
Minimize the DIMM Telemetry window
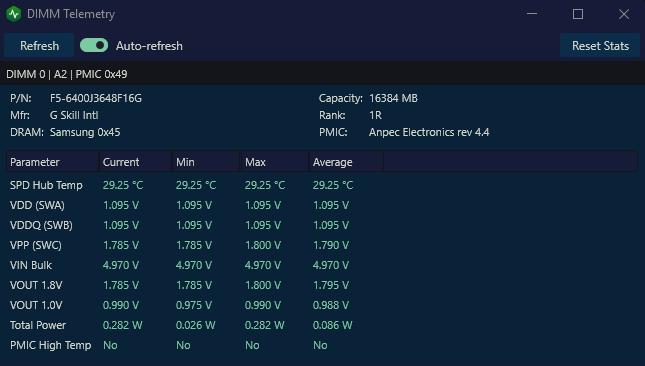tap(532, 14)
